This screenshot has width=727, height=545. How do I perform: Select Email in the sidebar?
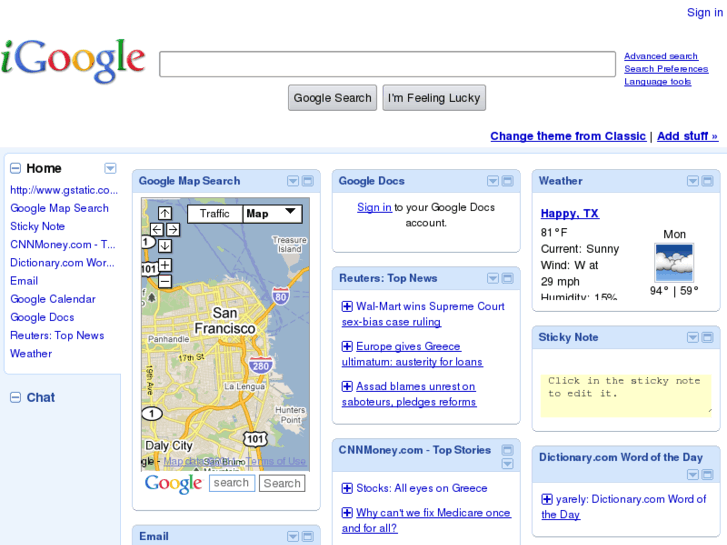24,281
